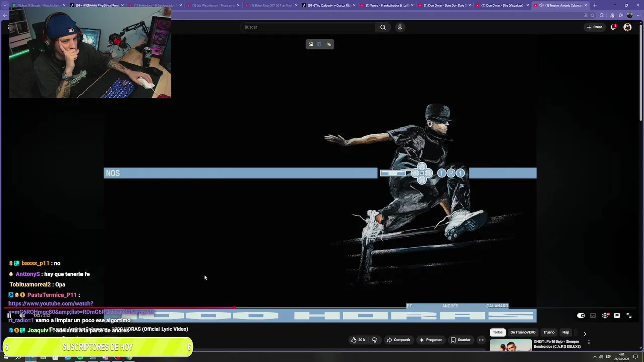This screenshot has width=644, height=362.
Task: Save video with Guardar button
Action: 461,340
